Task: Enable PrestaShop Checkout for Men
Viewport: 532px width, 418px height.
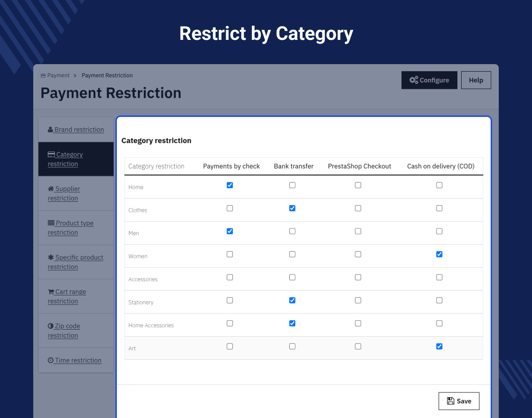Action: pyautogui.click(x=358, y=231)
